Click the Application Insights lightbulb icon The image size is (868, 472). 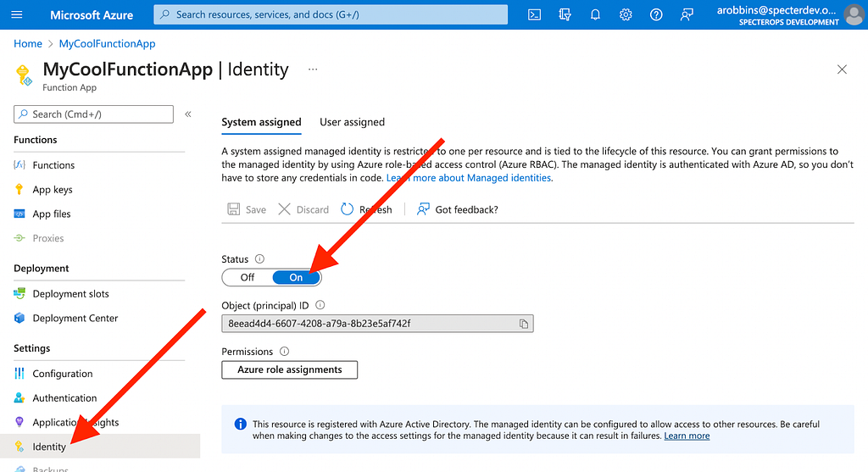point(19,422)
